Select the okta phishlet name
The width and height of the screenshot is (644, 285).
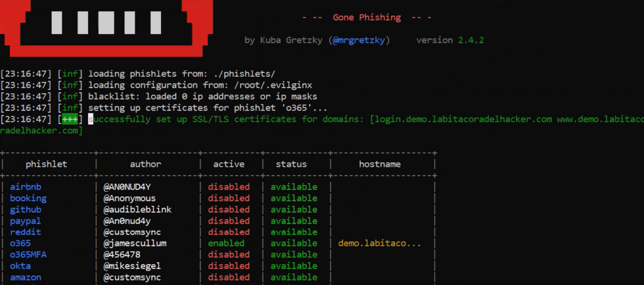coord(20,266)
